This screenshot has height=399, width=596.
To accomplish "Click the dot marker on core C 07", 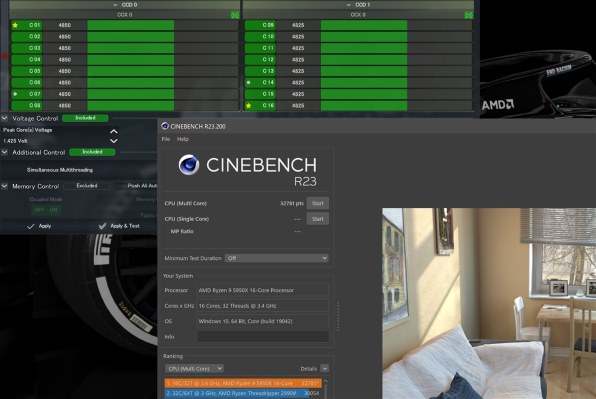I will tap(15, 94).
